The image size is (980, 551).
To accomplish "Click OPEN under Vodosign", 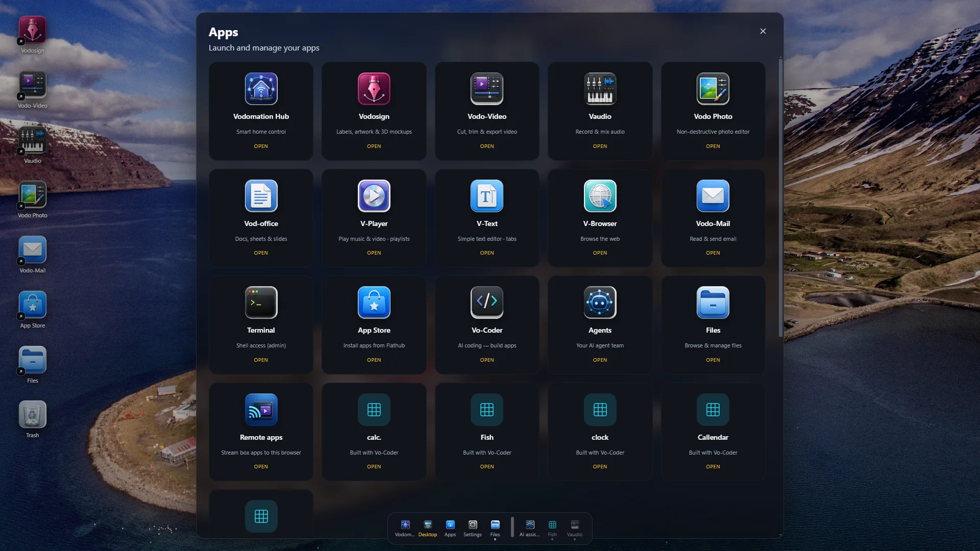I will 374,146.
